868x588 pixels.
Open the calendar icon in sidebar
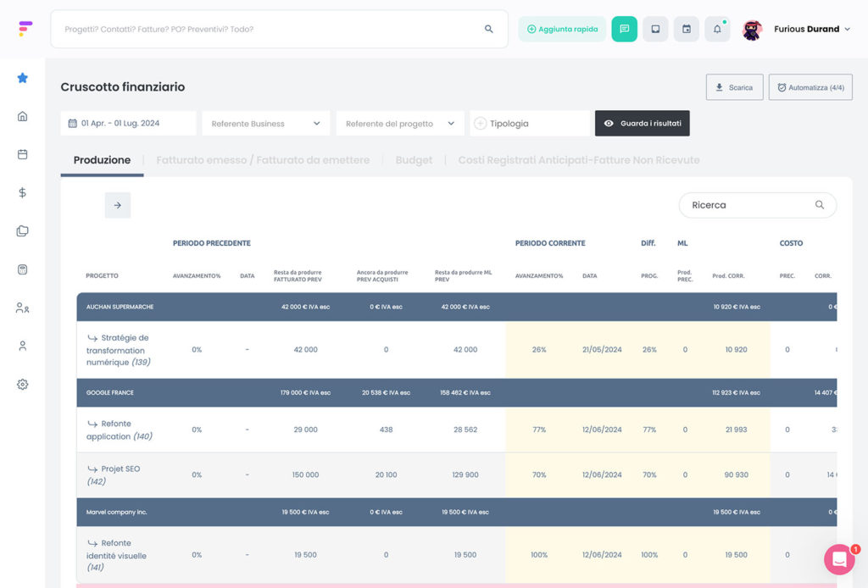[x=22, y=154]
